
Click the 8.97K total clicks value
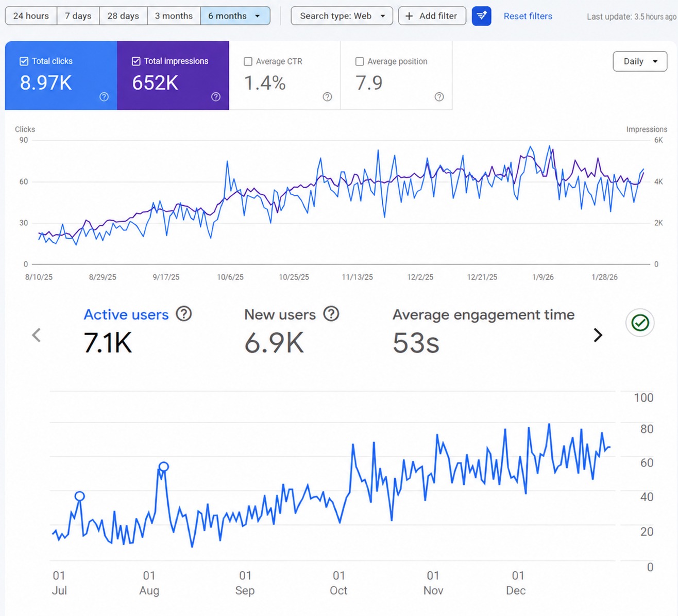point(46,83)
